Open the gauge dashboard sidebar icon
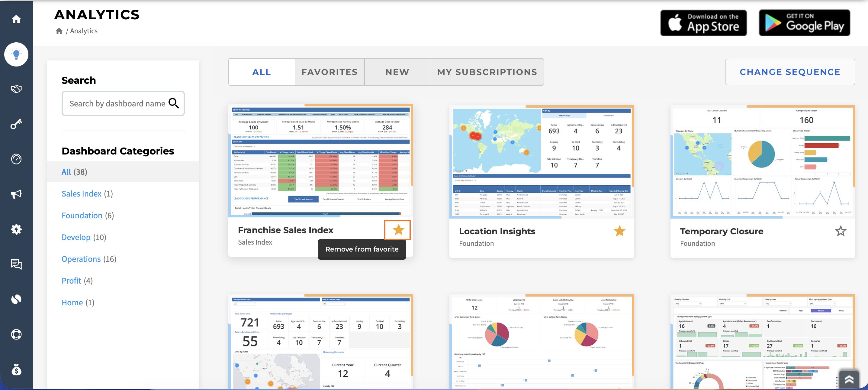 (16, 159)
